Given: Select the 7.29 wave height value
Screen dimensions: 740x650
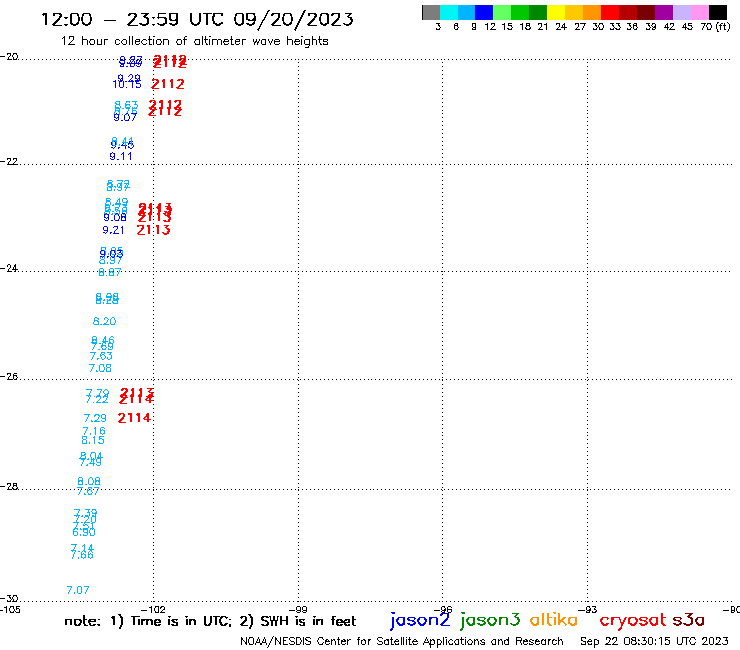Looking at the screenshot, I should tap(95, 418).
